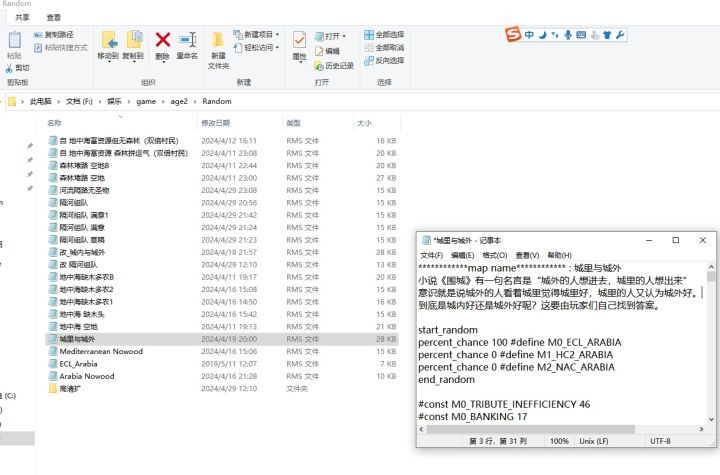Screen dimensions: 720x475
Task: Go to 此电脑 in the address bar
Action: pos(40,102)
